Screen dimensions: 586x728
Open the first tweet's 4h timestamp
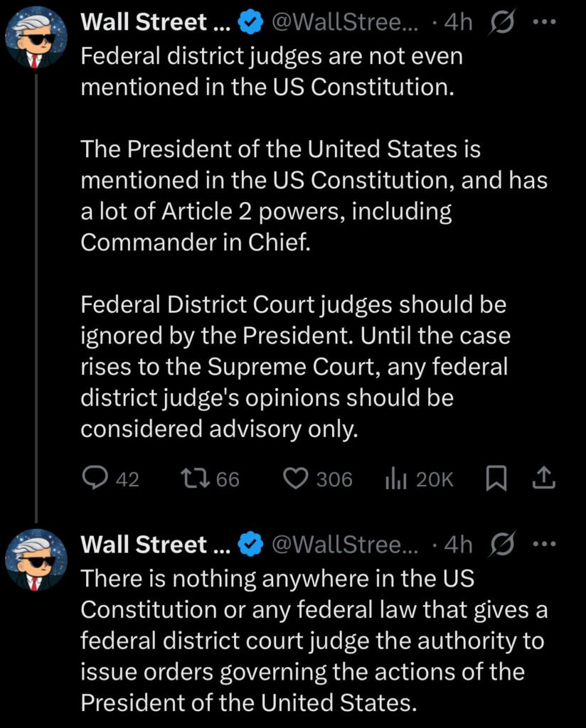point(457,23)
